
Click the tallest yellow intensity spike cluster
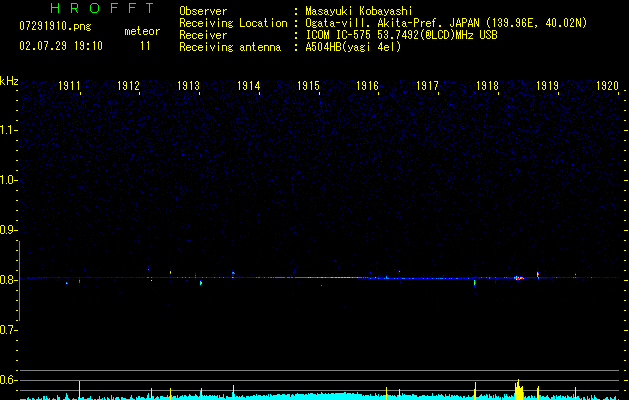[519, 389]
